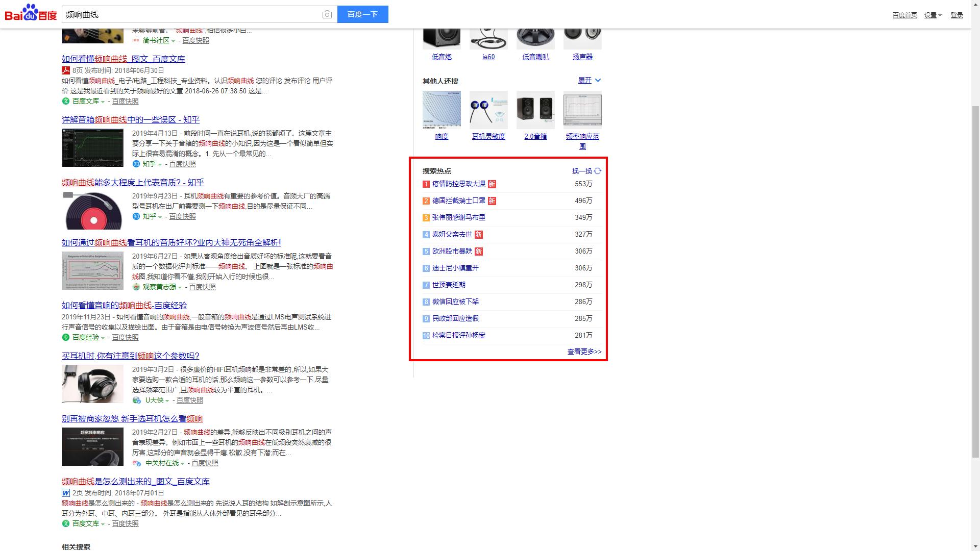Open hot search 迪士尼小镇重开
This screenshot has width=980, height=551.
point(455,268)
